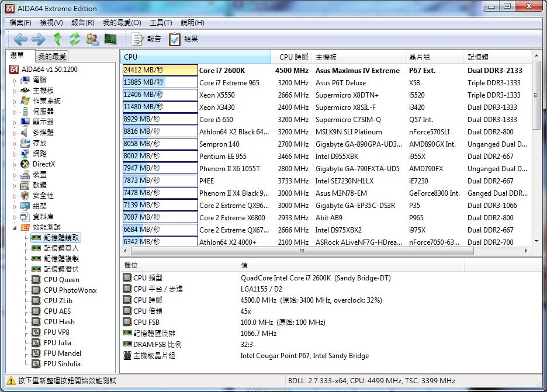Open the 工具(T) menu

click(161, 23)
